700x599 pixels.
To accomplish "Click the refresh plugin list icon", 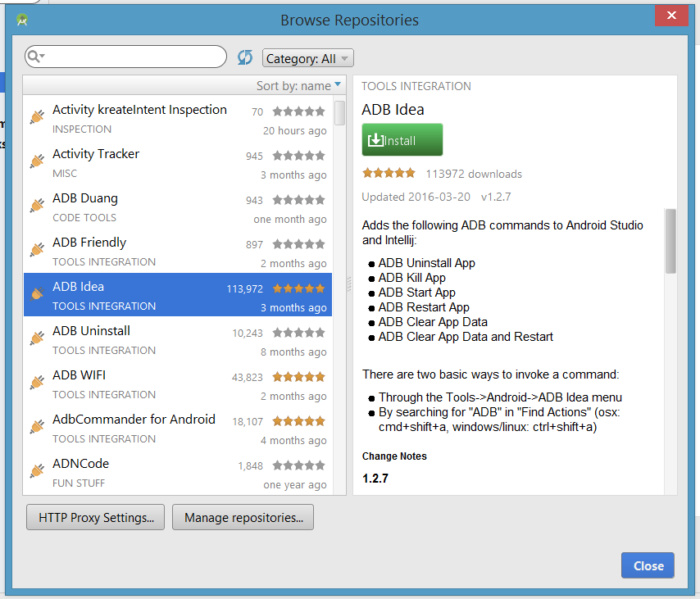I will click(x=245, y=58).
